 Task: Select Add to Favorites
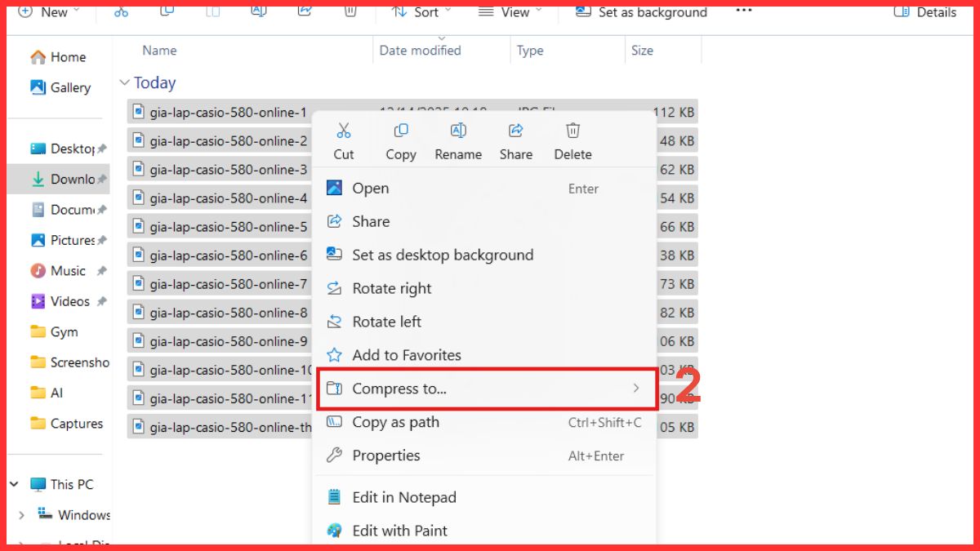(406, 355)
